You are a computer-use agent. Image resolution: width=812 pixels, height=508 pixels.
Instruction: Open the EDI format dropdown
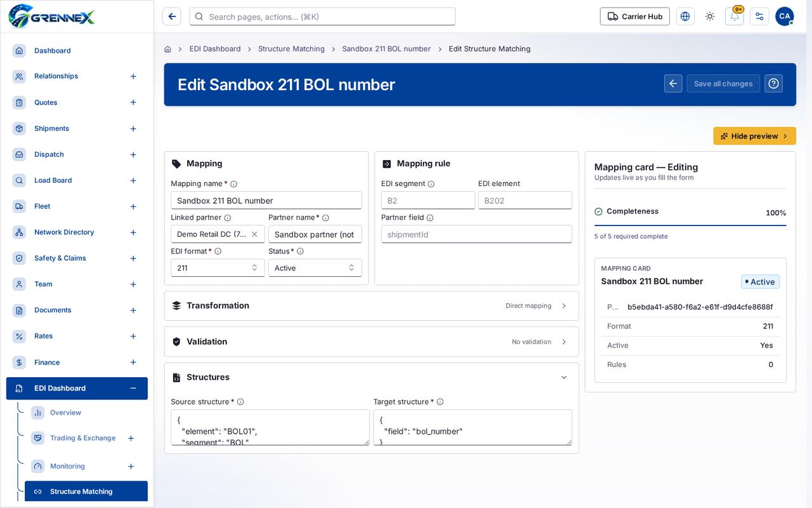pyautogui.click(x=218, y=268)
